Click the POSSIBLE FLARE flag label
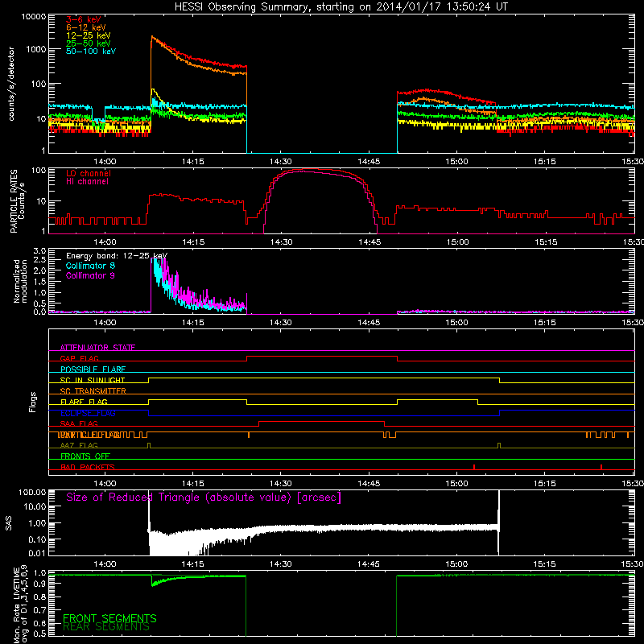Viewport: 644px width, 644px height. (x=93, y=369)
